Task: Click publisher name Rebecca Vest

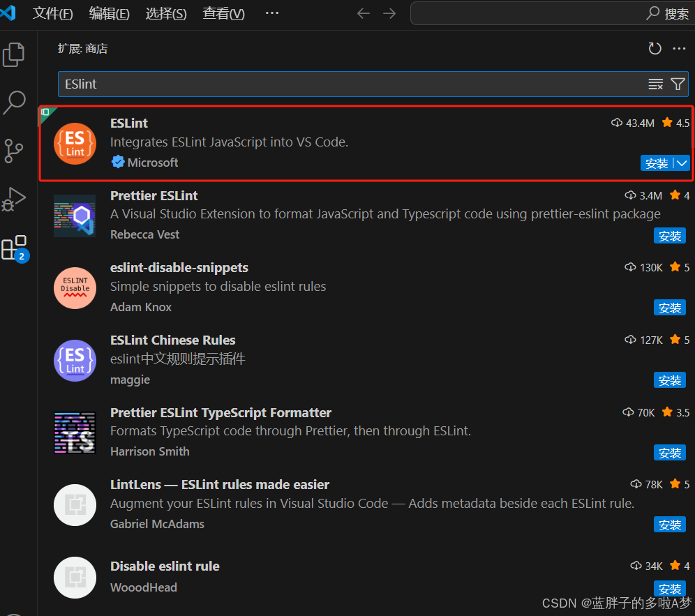Action: (145, 234)
